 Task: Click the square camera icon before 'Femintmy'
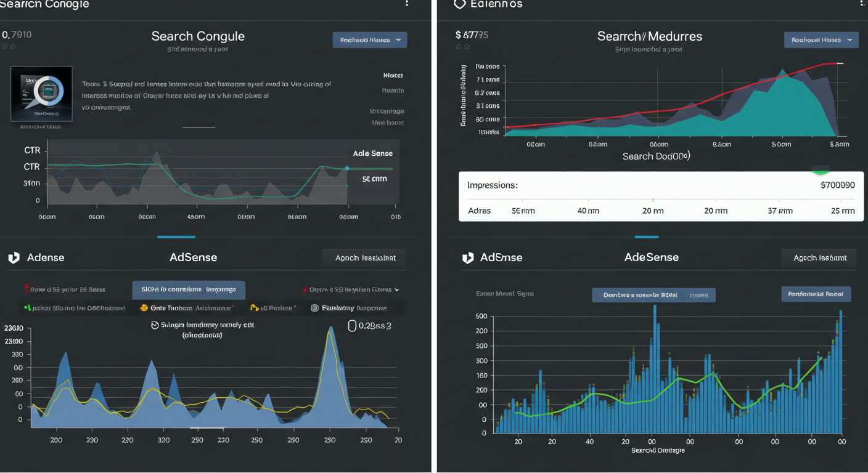pos(314,307)
